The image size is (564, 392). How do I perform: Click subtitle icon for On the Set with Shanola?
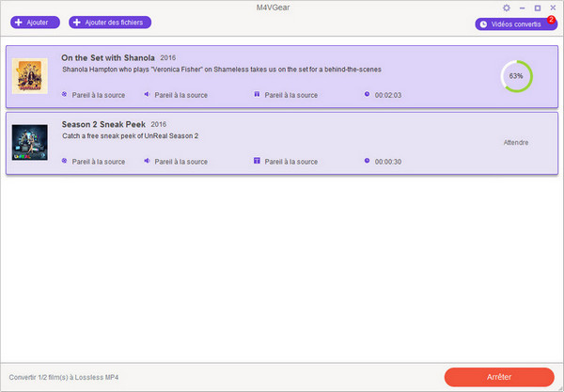click(257, 94)
